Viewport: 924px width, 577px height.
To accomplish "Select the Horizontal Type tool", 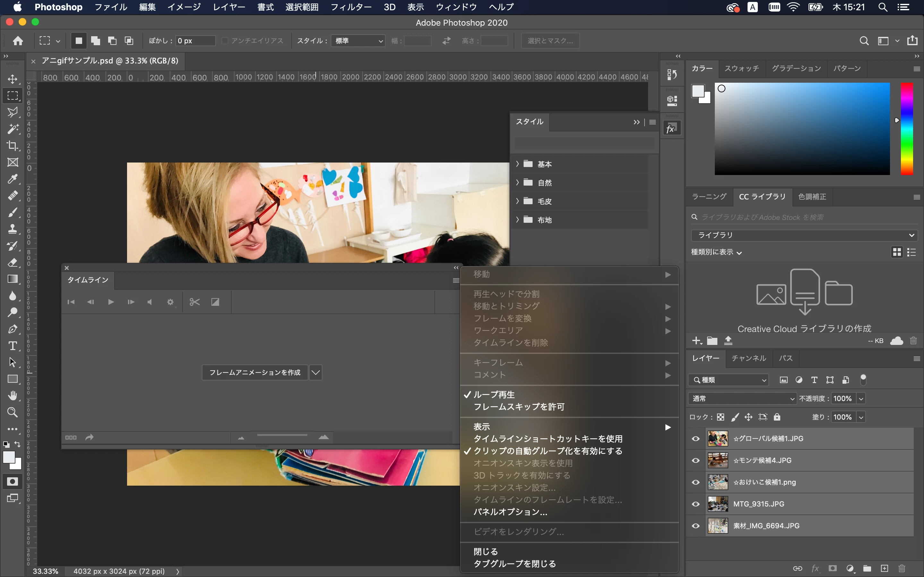I will [13, 346].
